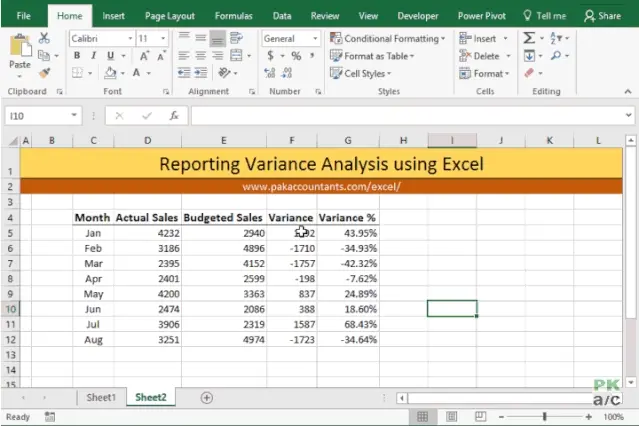This screenshot has width=639, height=426.
Task: Apply Percent Style format
Action: click(x=296, y=56)
